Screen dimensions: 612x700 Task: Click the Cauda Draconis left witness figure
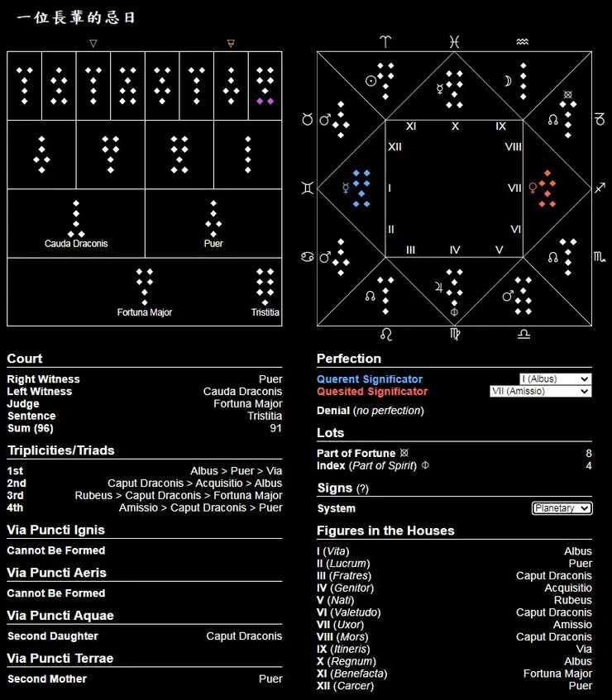click(x=76, y=218)
